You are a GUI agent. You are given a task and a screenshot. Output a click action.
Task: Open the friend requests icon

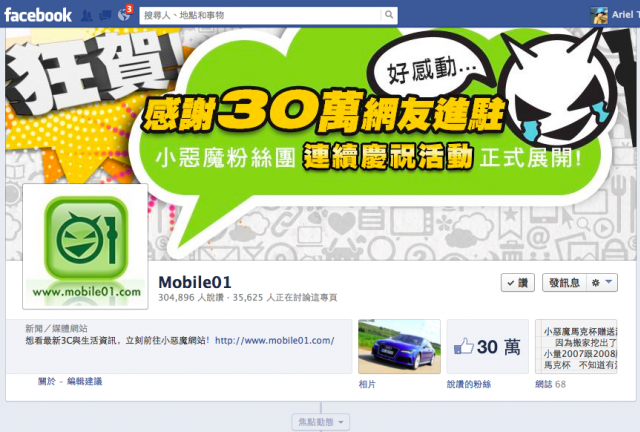[87, 16]
